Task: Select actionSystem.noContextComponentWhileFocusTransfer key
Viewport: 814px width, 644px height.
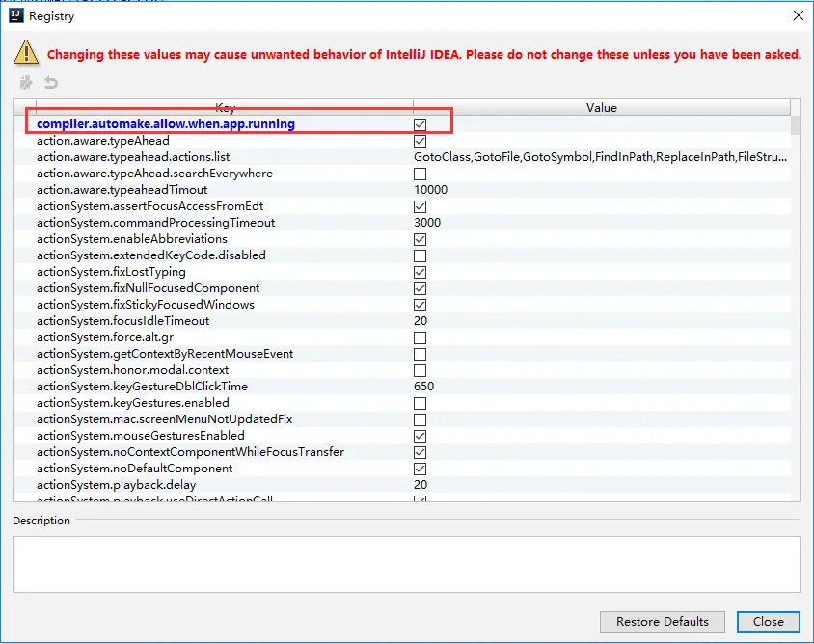Action: (191, 452)
